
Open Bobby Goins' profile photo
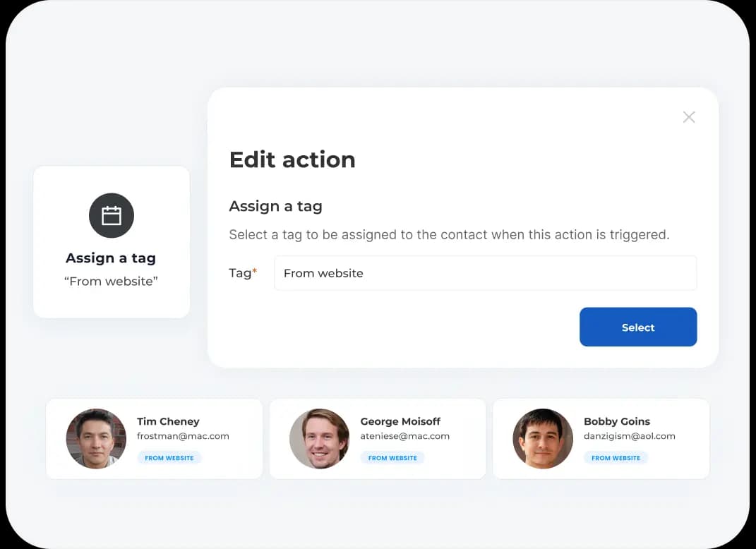pos(543,438)
